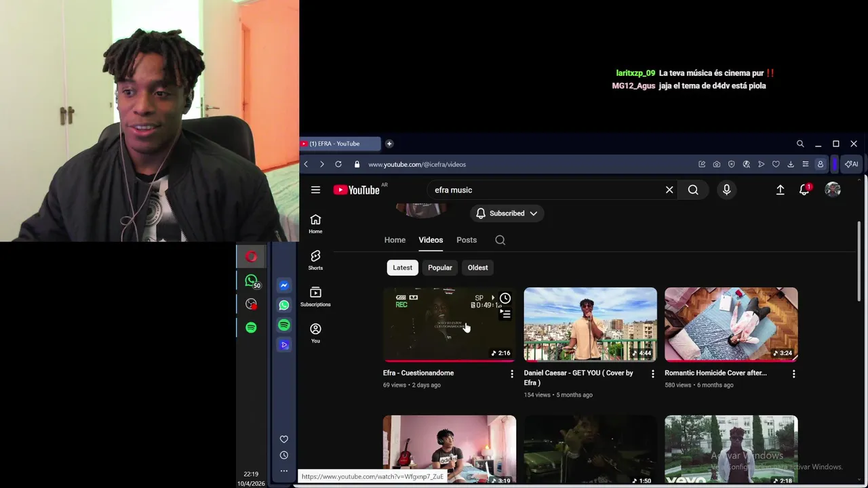Open the You section in sidebar
This screenshot has width=868, height=488.
tap(315, 333)
